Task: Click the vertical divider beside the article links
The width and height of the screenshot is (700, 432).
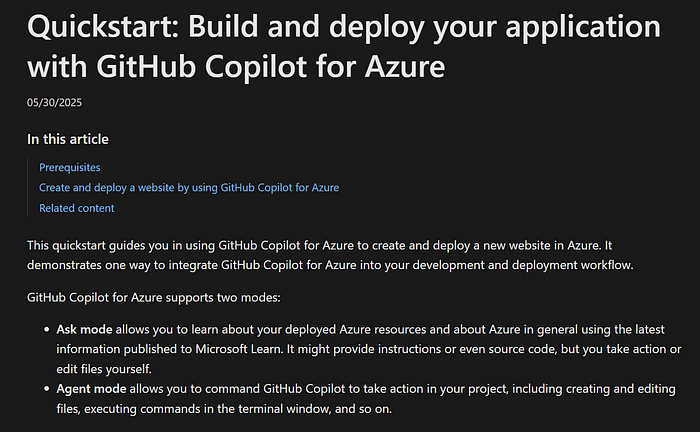Action: (x=28, y=187)
